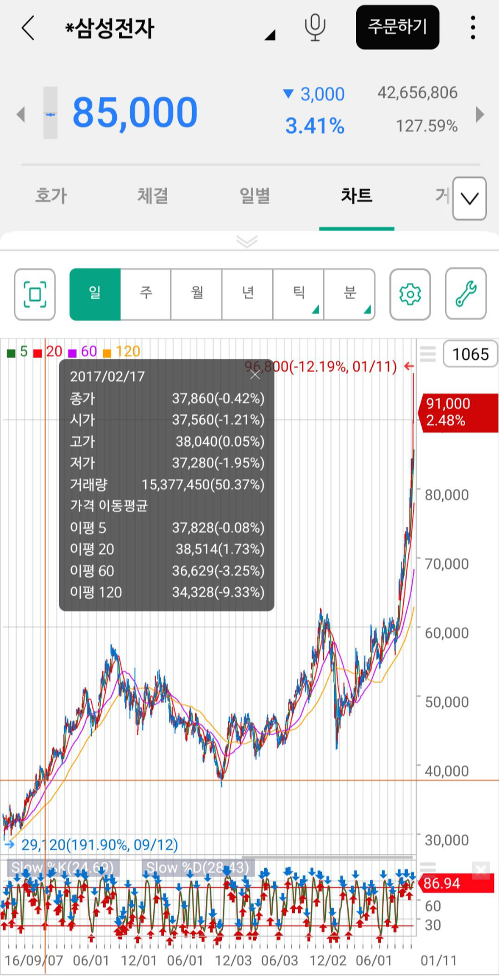Open fullscreen chart view icon

pyautogui.click(x=34, y=294)
